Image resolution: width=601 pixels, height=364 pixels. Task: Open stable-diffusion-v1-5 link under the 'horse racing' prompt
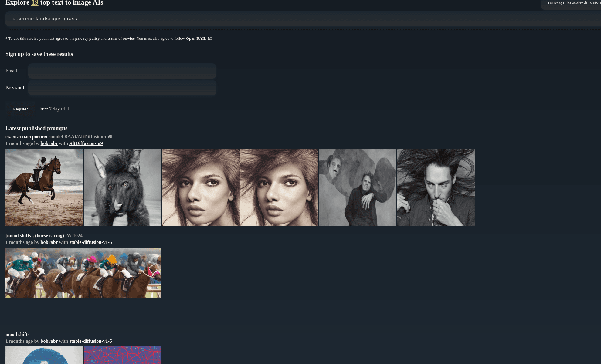pyautogui.click(x=90, y=242)
